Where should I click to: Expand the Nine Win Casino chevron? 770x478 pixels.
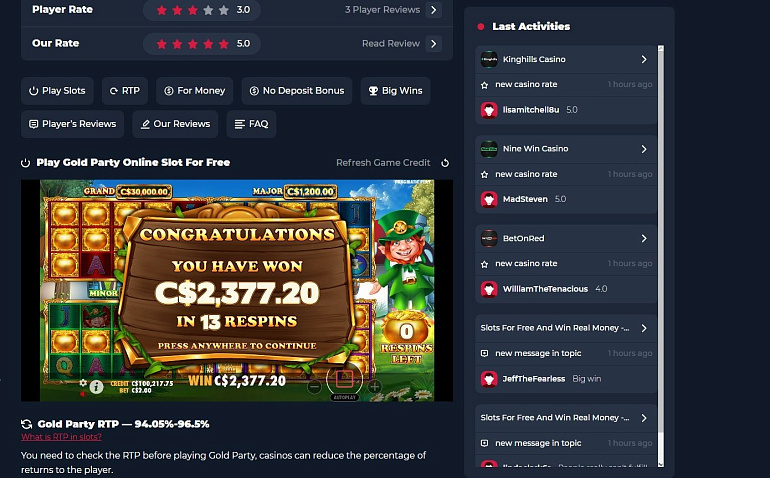(644, 149)
